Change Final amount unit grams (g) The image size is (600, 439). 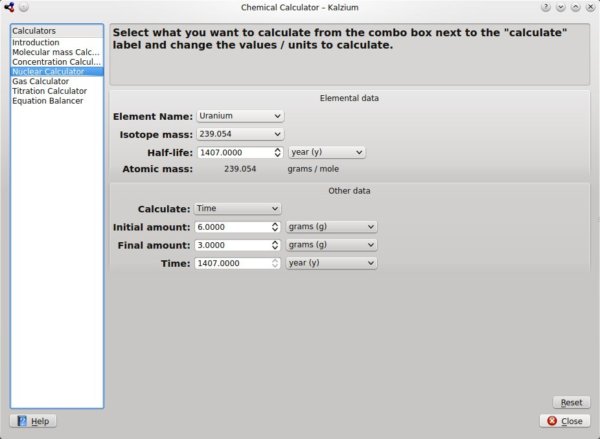(x=331, y=245)
